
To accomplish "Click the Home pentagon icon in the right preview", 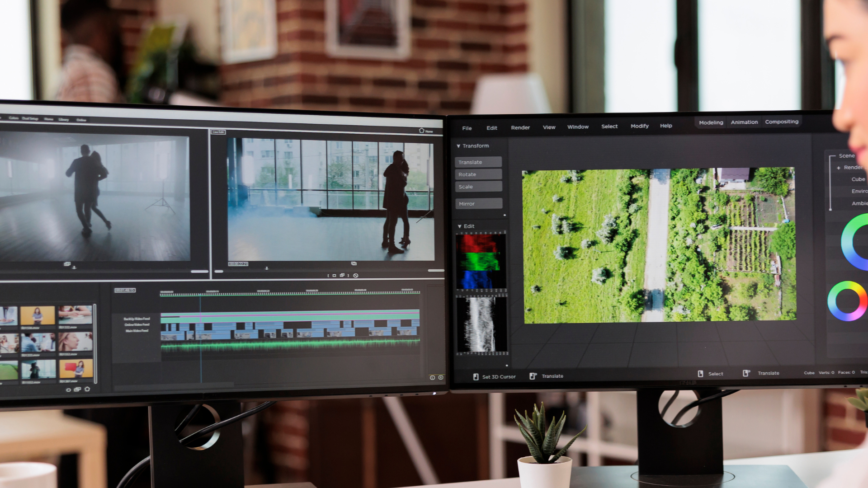I will pyautogui.click(x=421, y=131).
